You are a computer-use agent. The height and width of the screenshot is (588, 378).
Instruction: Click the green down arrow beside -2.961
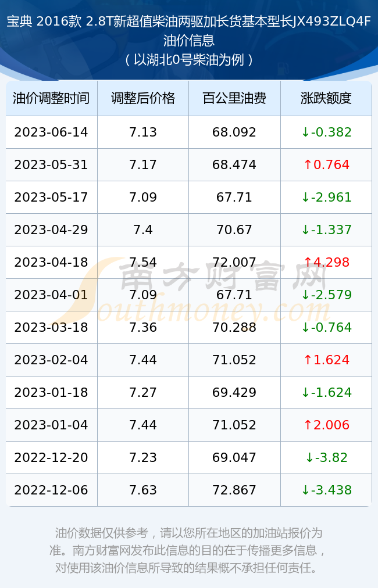305,197
